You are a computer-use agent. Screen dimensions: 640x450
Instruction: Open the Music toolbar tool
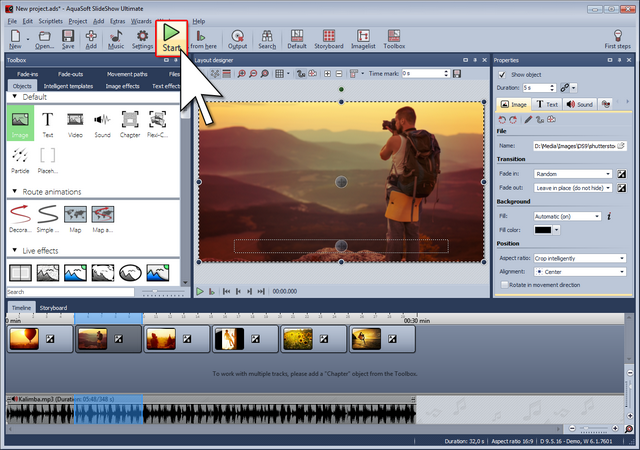(116, 39)
